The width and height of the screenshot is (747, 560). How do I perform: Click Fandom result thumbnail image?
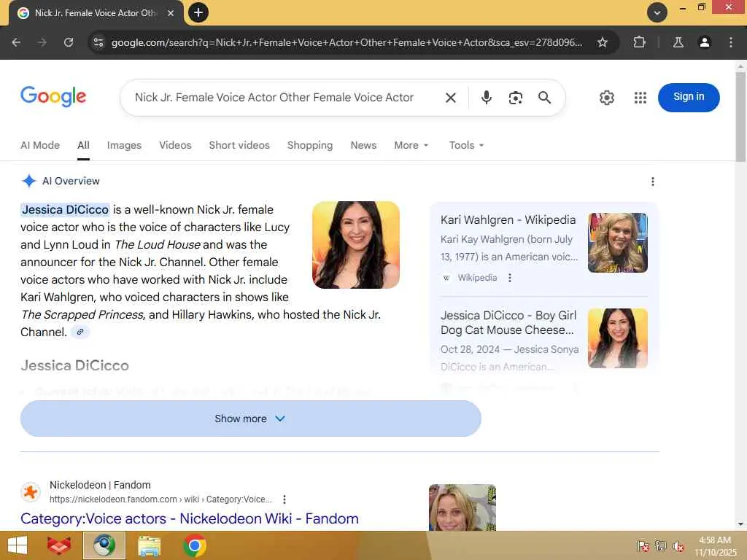click(462, 507)
